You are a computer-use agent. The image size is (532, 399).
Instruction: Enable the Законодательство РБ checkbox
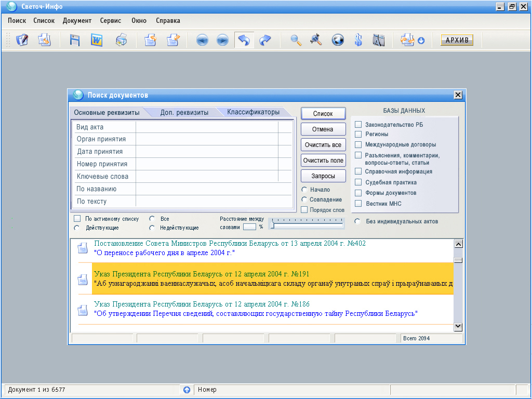(358, 125)
